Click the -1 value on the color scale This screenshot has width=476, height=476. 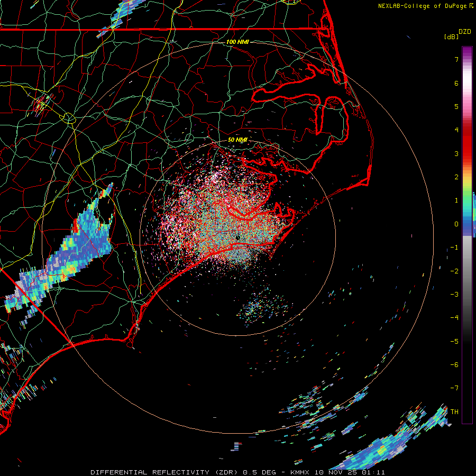point(454,248)
